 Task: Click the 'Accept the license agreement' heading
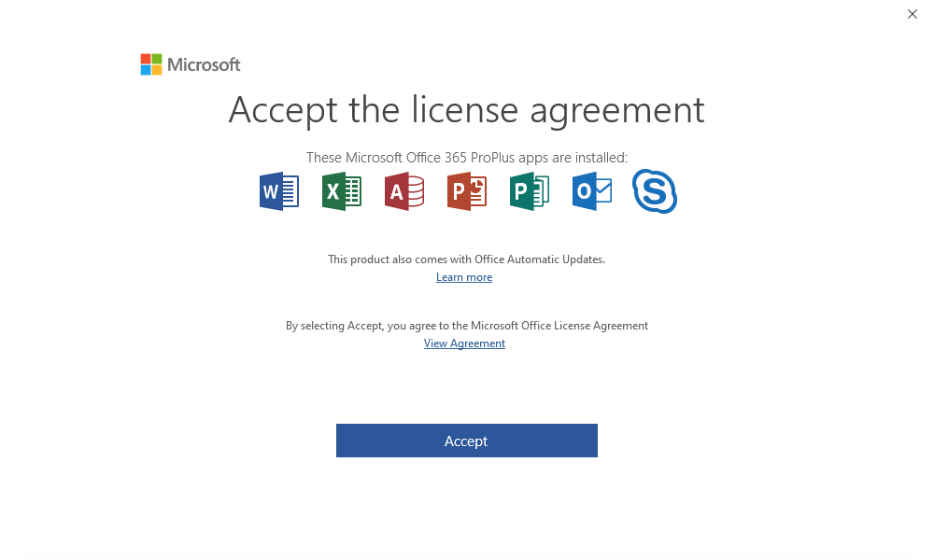(466, 109)
